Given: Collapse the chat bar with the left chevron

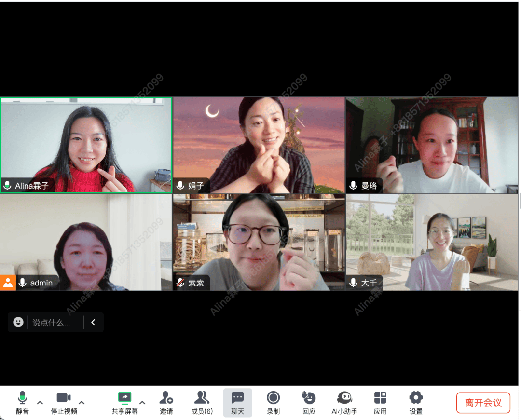Looking at the screenshot, I should (x=94, y=322).
